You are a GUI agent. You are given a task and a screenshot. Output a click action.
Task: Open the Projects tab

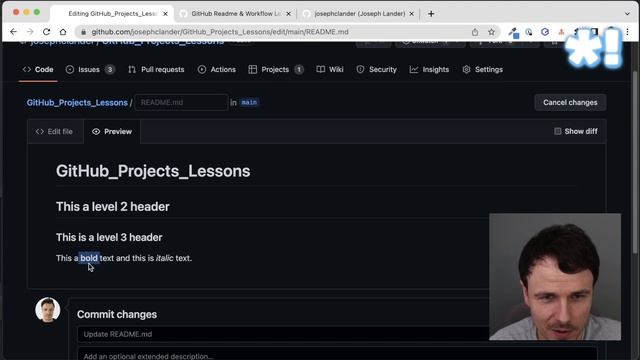point(276,69)
